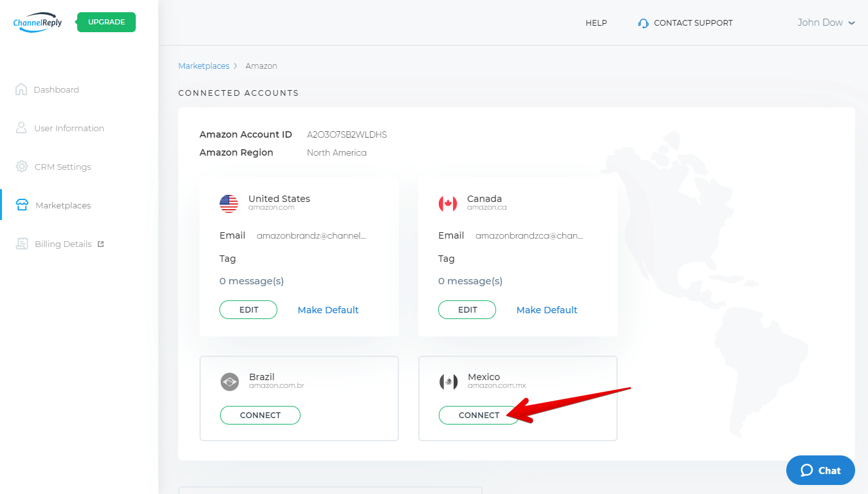Viewport: 868px width, 494px height.
Task: Click the Amazon breadcrumb text
Action: point(261,66)
